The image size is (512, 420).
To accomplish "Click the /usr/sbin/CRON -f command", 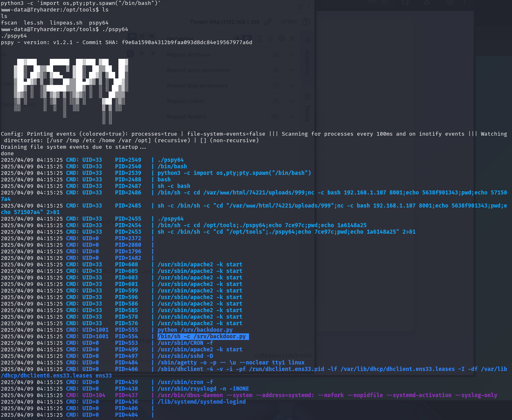I will coord(185,343).
